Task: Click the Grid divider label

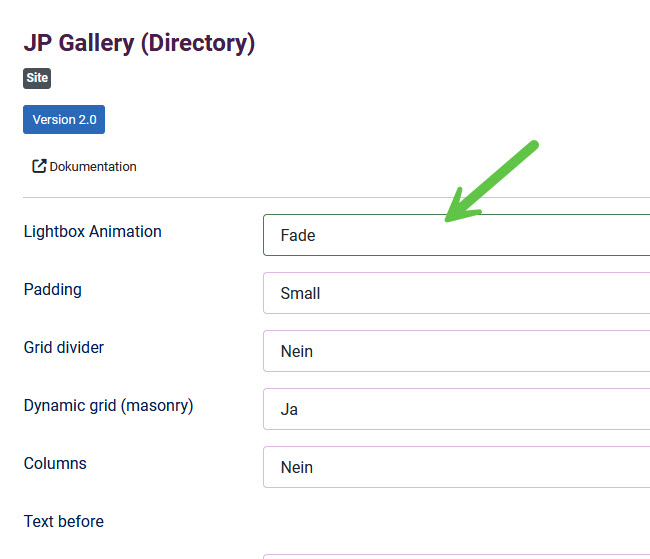Action: pos(64,348)
